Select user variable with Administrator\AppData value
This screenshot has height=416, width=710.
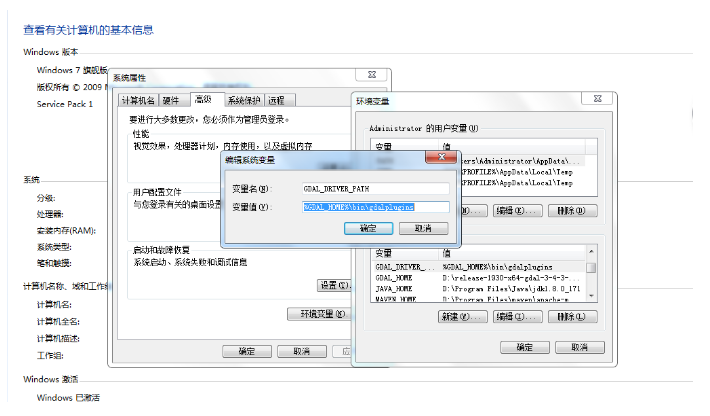click(523, 161)
